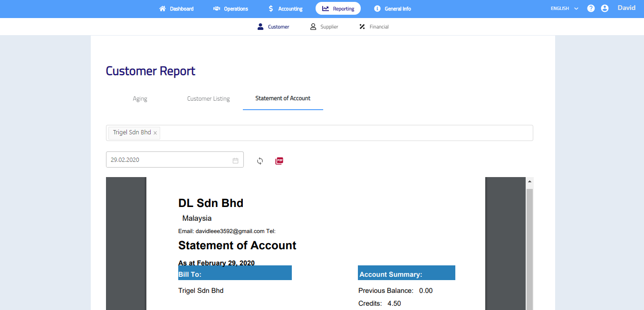
Task: Open the help question mark icon
Action: pos(591,9)
